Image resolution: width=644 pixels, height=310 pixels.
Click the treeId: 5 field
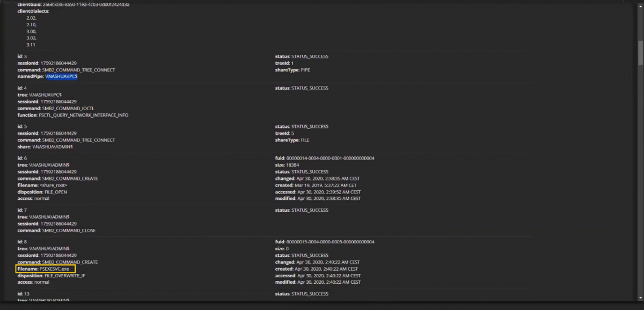coord(284,133)
